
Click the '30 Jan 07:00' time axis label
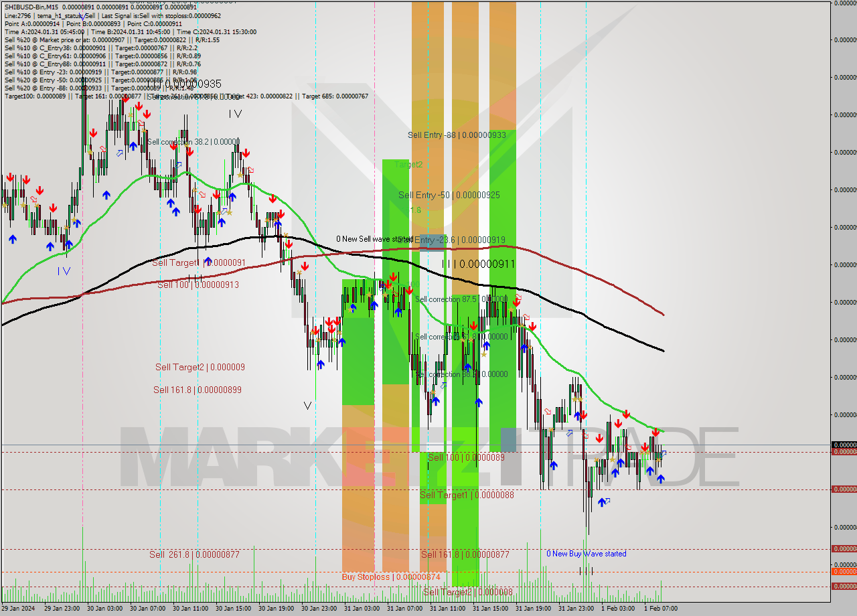147,609
